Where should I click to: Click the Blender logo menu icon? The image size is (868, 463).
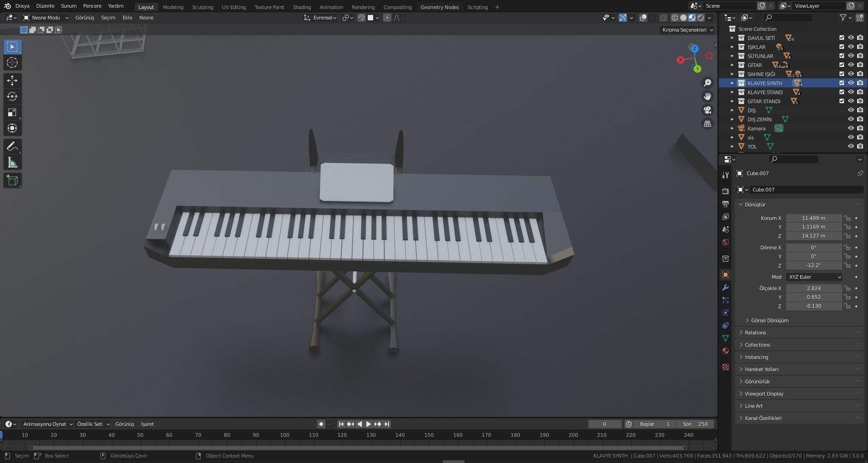[x=7, y=6]
